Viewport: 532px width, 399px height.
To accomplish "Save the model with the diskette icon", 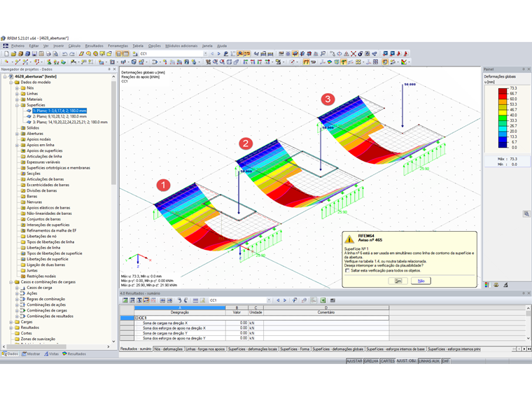I will [x=34, y=54].
